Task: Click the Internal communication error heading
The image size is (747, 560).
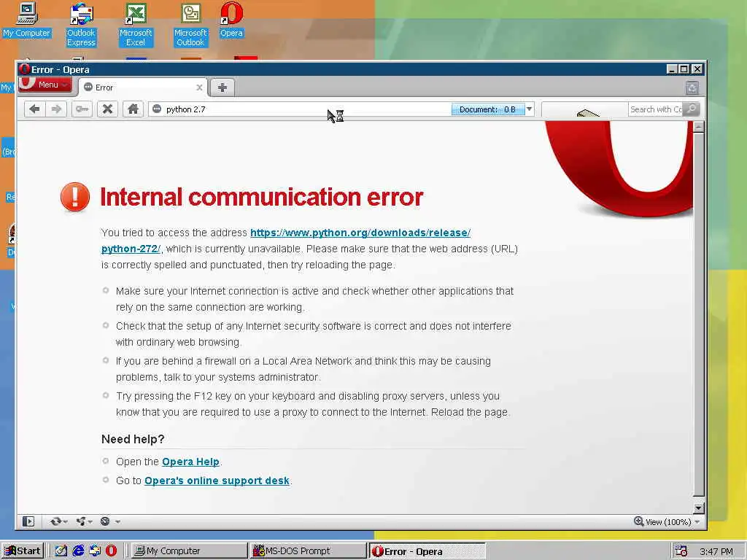Action: 262,197
